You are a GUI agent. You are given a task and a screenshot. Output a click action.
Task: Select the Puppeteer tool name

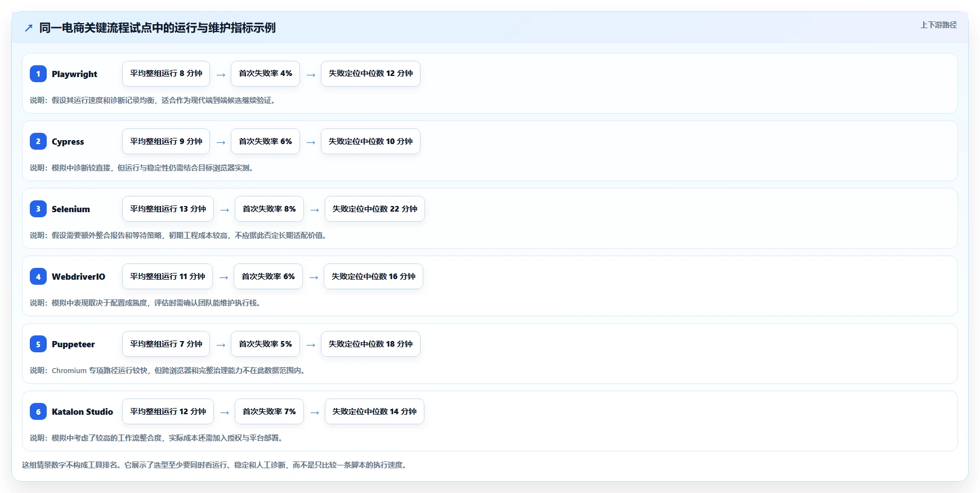(x=73, y=344)
